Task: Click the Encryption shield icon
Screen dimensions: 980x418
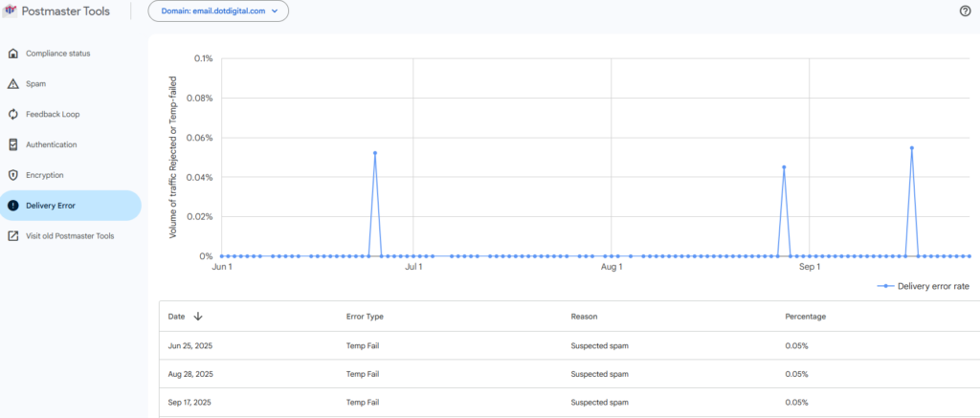Action: pyautogui.click(x=12, y=176)
